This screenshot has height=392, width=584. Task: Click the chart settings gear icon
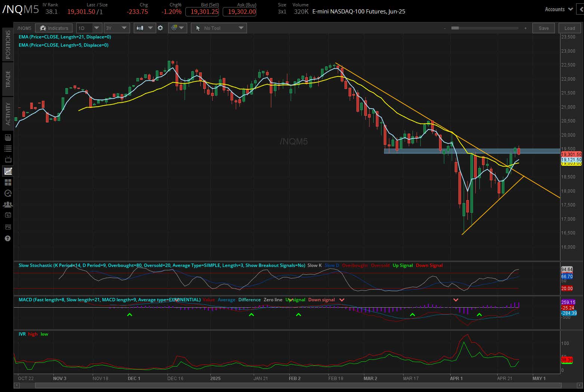coord(160,28)
